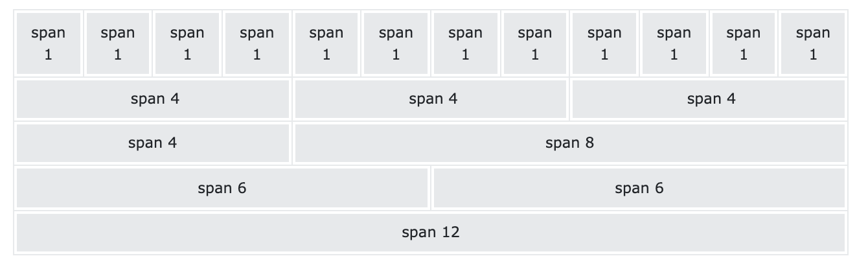Click the fifth span 1 cell from the left
The width and height of the screenshot is (868, 267).
coord(326,43)
